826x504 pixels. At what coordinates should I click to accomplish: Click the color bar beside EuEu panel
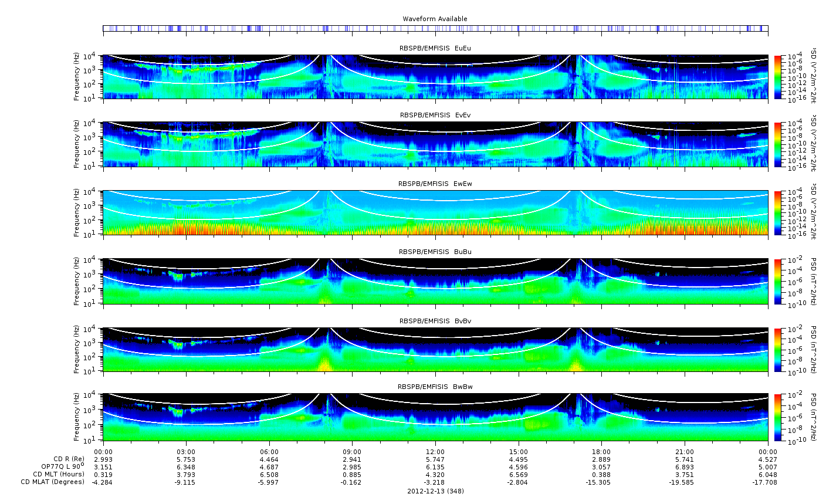tap(778, 77)
